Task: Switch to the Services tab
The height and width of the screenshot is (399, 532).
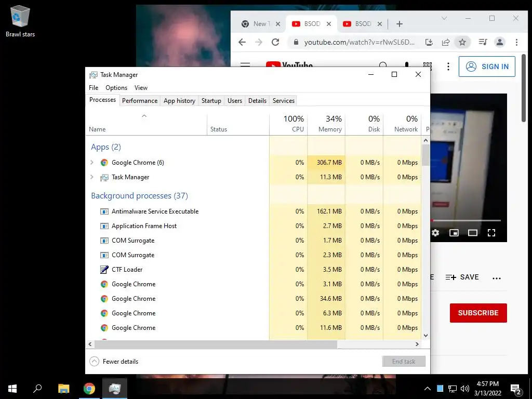Action: click(284, 101)
